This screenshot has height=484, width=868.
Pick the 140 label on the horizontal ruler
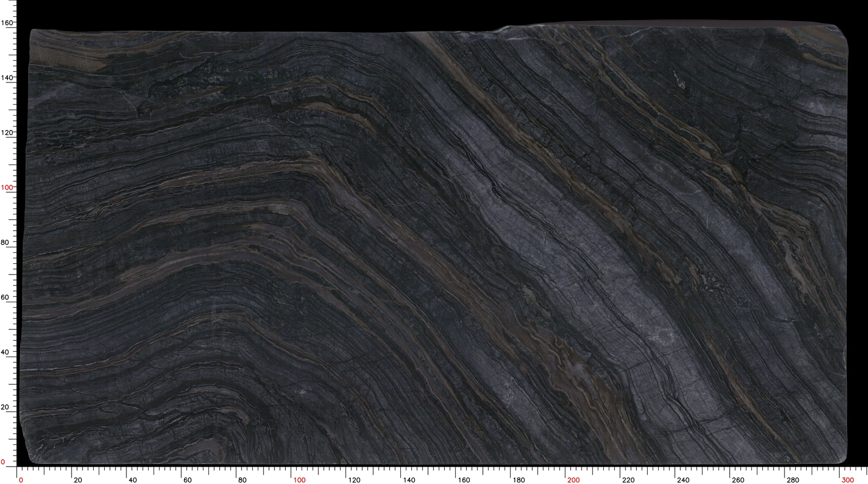409,480
